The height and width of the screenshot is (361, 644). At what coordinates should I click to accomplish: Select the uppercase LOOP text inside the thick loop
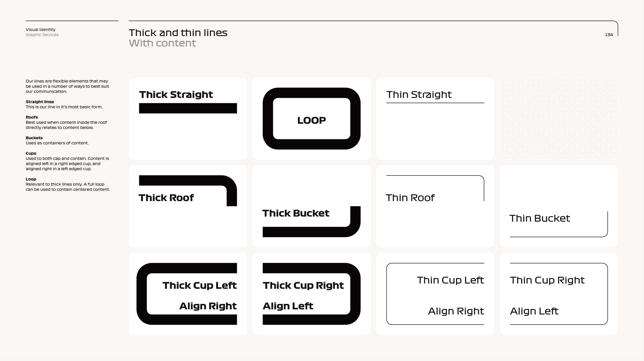[x=311, y=120]
